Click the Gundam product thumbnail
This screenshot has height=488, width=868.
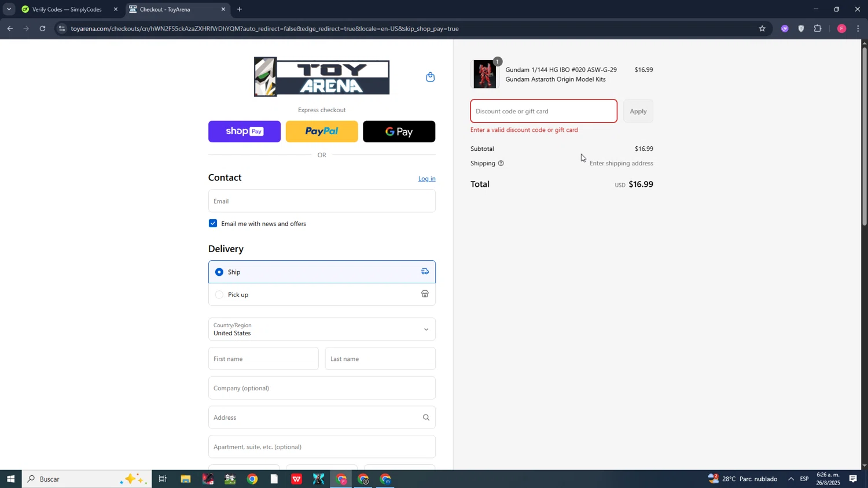click(x=485, y=74)
